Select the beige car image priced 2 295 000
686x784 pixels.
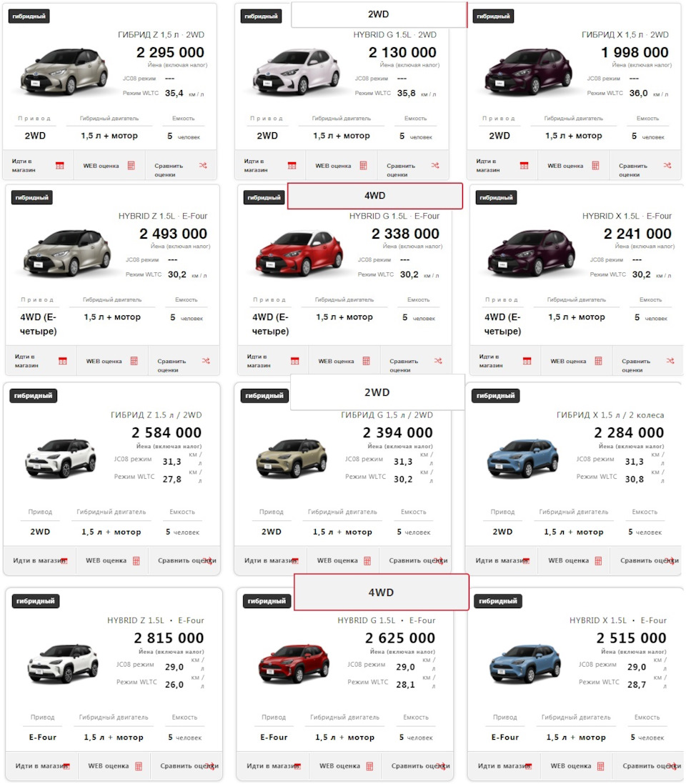point(64,71)
